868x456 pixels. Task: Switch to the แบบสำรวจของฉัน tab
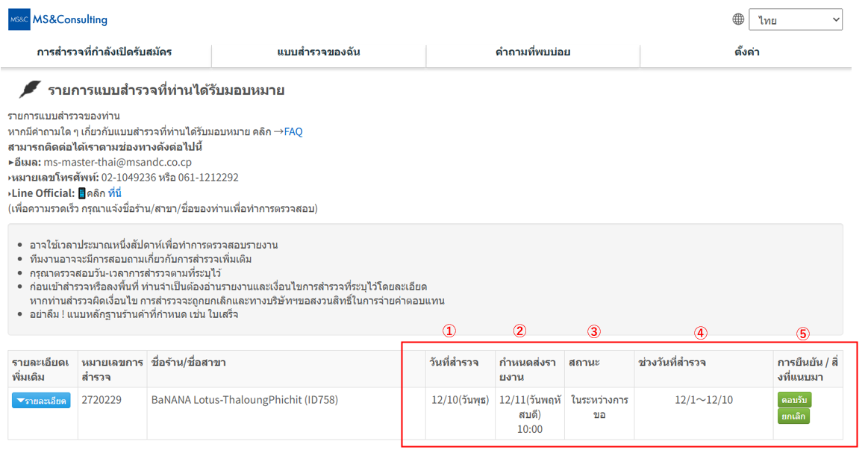click(319, 52)
